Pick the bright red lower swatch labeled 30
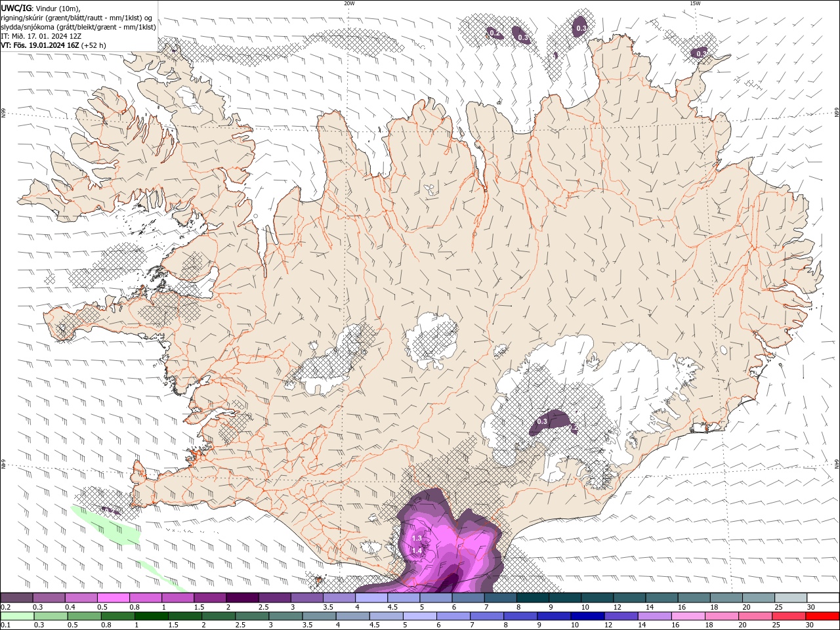This screenshot has height=630, width=840. coord(822,616)
